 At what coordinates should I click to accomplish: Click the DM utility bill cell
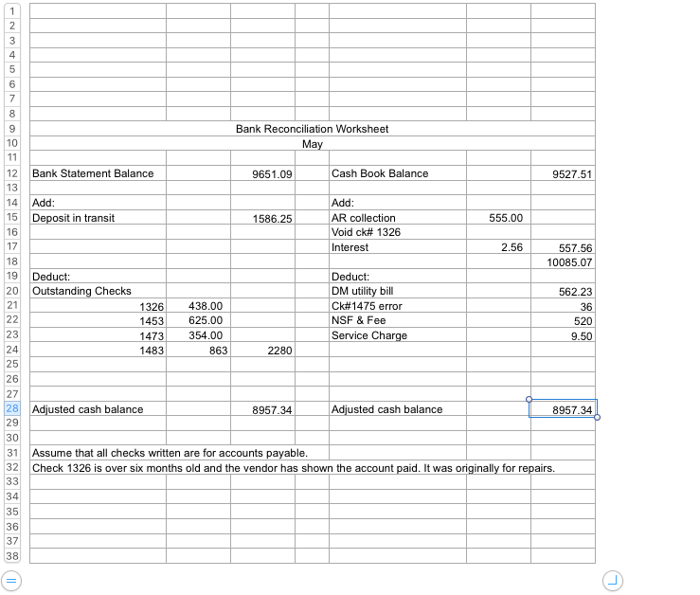click(397, 291)
